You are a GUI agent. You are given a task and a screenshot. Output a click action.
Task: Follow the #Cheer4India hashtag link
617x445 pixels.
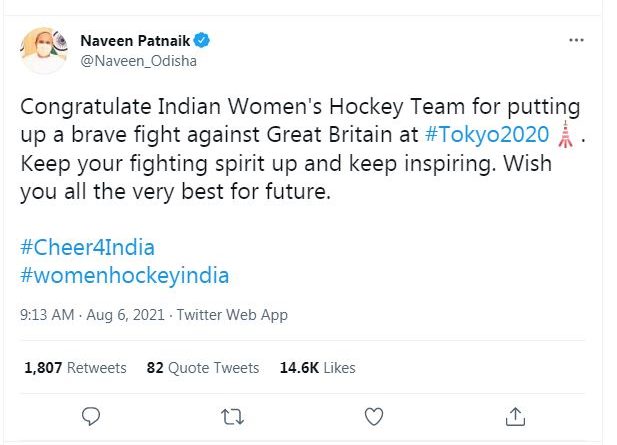coord(88,246)
